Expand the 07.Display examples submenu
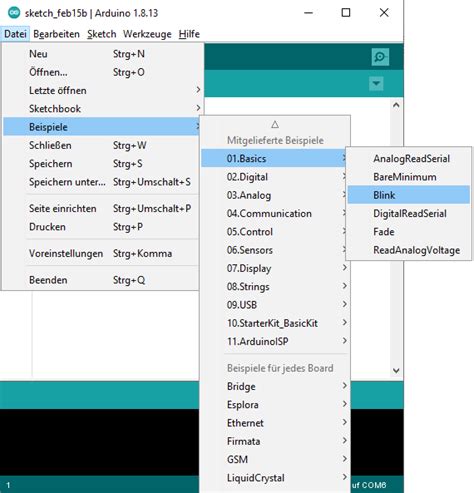This screenshot has height=493, width=474. click(x=275, y=268)
